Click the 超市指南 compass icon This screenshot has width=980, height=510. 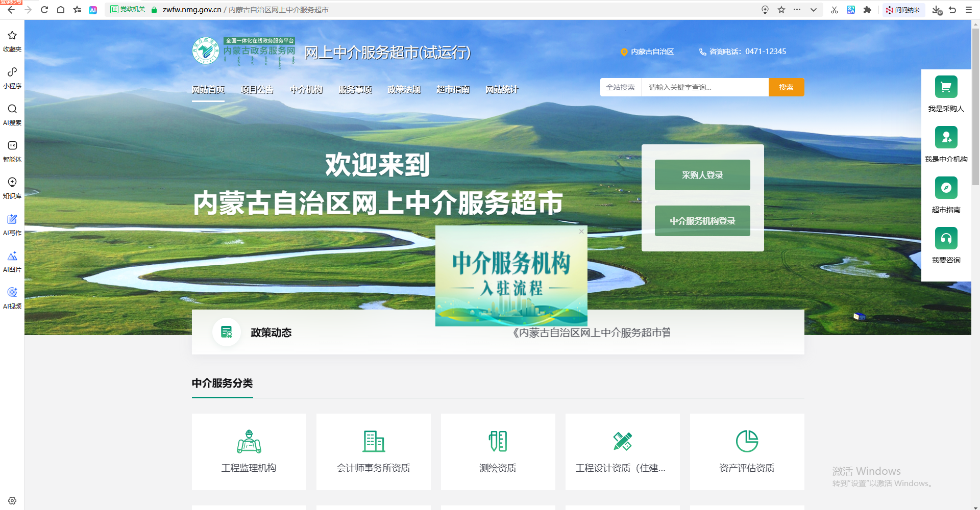[946, 188]
